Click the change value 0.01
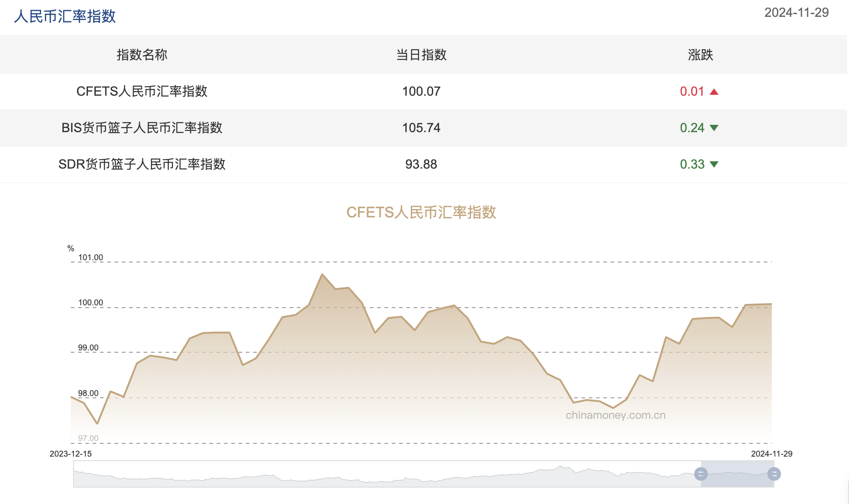This screenshot has width=849, height=504. click(692, 91)
